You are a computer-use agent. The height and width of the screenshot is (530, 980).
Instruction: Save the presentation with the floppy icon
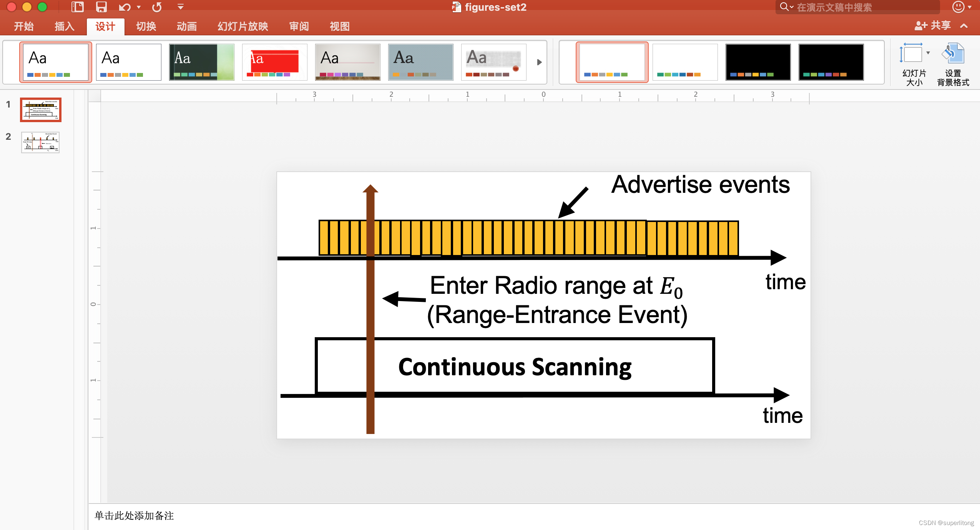[x=101, y=7]
